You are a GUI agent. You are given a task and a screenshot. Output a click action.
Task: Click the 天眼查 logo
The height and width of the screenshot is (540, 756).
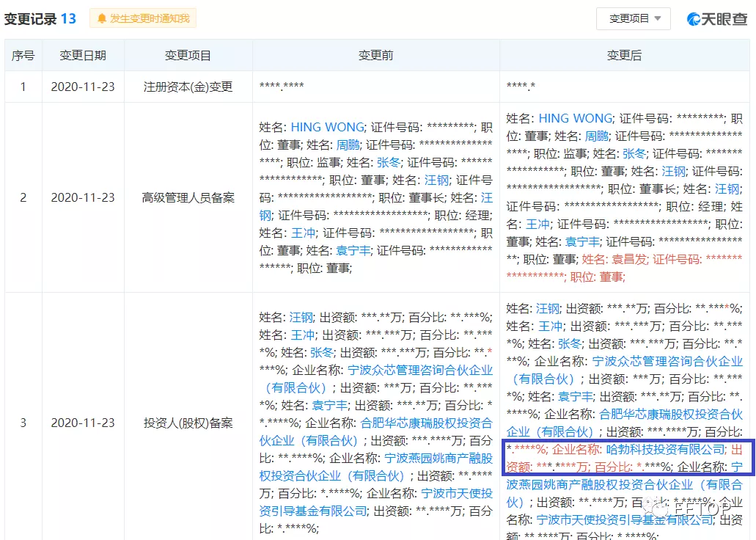717,19
